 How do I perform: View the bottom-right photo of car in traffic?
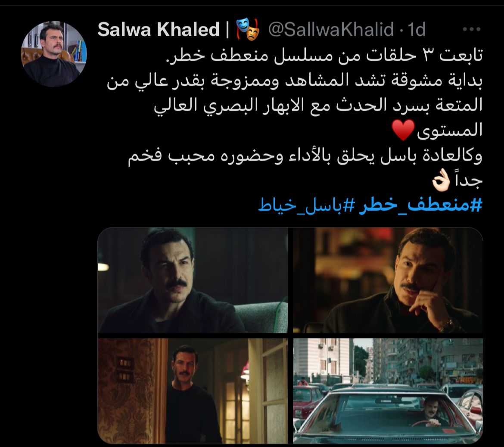tap(388, 391)
